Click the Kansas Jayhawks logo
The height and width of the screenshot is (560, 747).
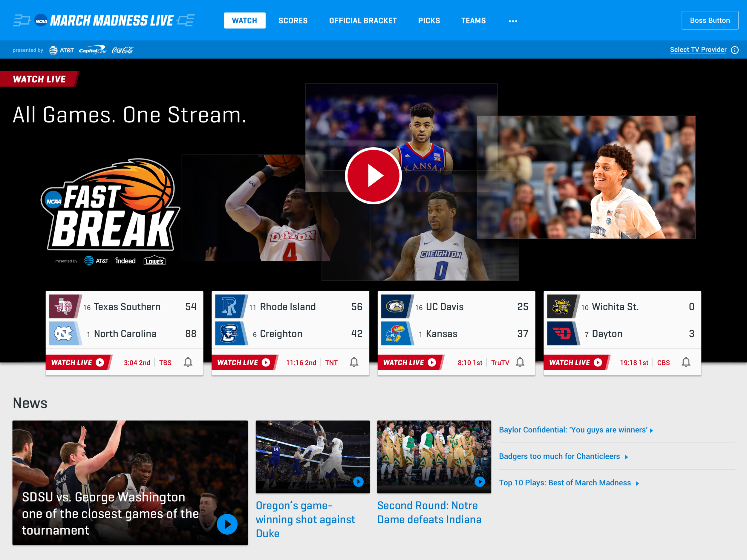395,334
